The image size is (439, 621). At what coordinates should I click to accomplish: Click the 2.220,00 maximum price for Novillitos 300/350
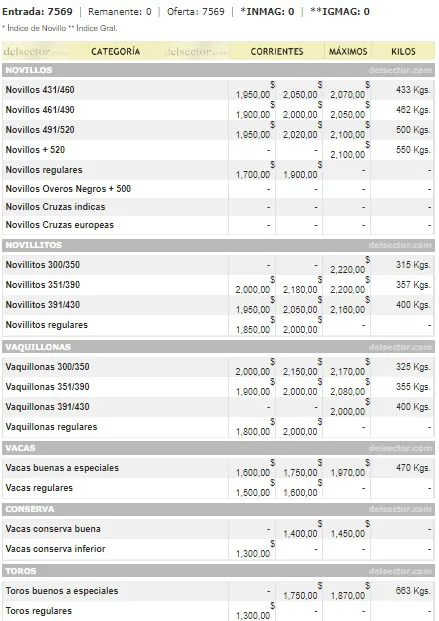tap(347, 269)
